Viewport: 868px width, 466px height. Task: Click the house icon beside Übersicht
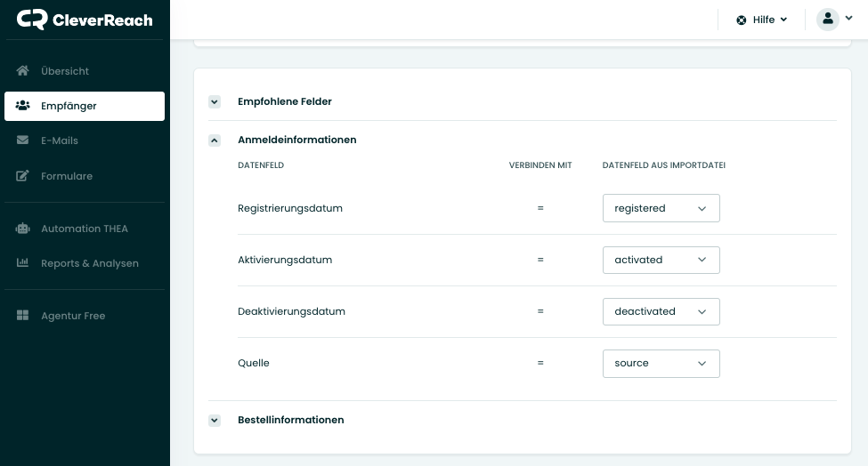click(x=23, y=71)
